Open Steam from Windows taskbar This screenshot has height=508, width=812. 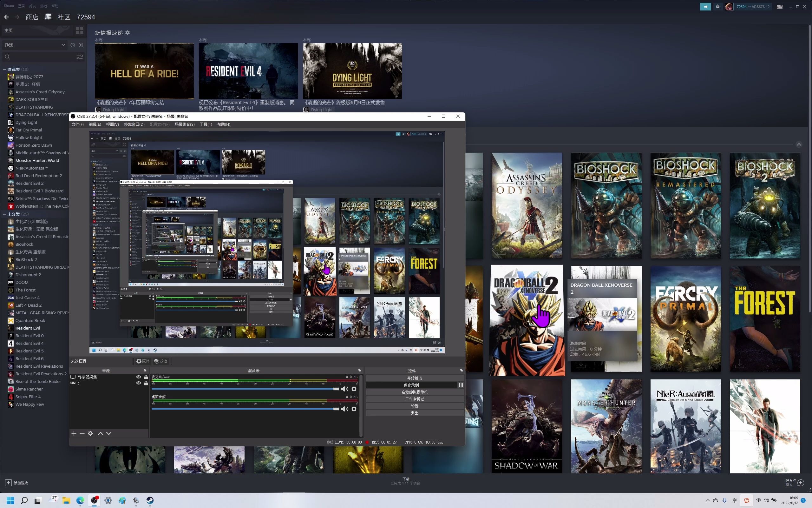click(x=150, y=500)
